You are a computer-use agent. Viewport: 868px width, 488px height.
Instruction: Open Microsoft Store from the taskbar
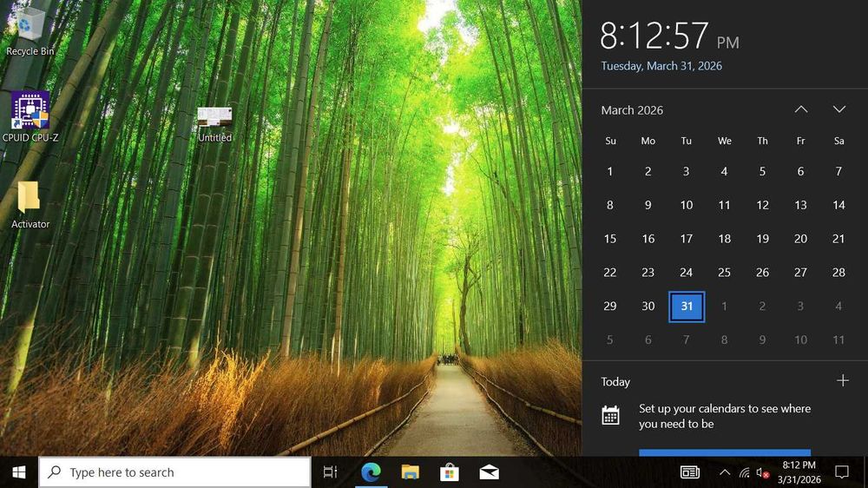(450, 472)
